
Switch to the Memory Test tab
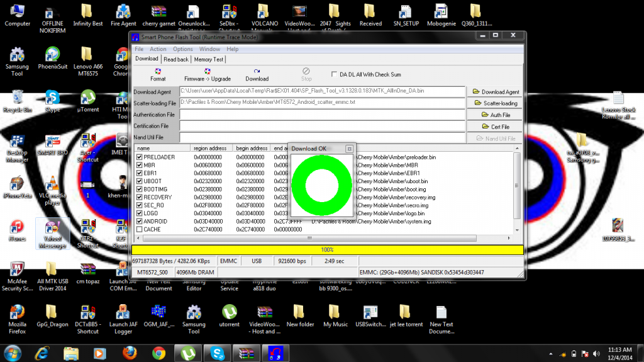(208, 59)
